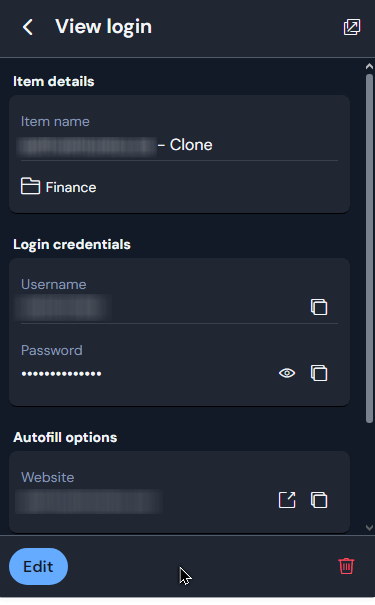Screen dimensions: 375x605
Task: Click the Edit button
Action: pos(39,566)
